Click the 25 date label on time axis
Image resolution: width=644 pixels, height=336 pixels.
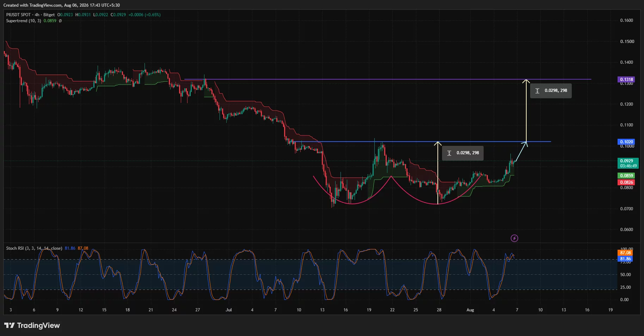click(x=416, y=310)
